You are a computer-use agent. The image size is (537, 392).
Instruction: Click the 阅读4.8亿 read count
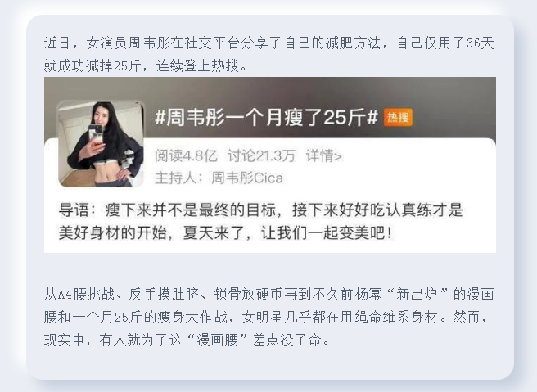186,156
